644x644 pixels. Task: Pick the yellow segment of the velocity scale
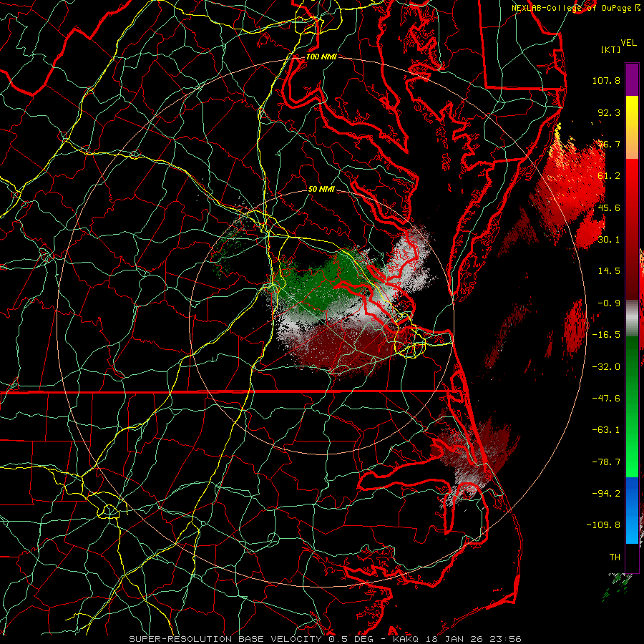click(632, 127)
